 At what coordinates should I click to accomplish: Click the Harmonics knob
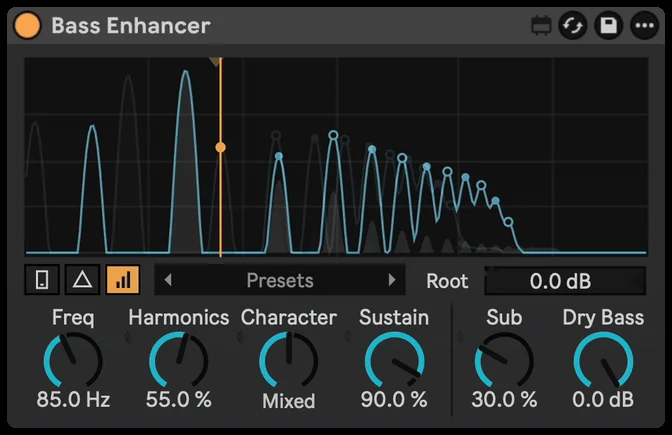(x=179, y=361)
